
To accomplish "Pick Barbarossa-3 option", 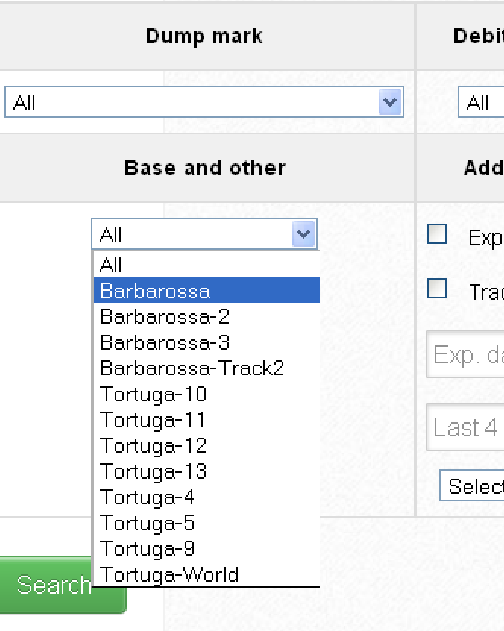I will point(207,342).
